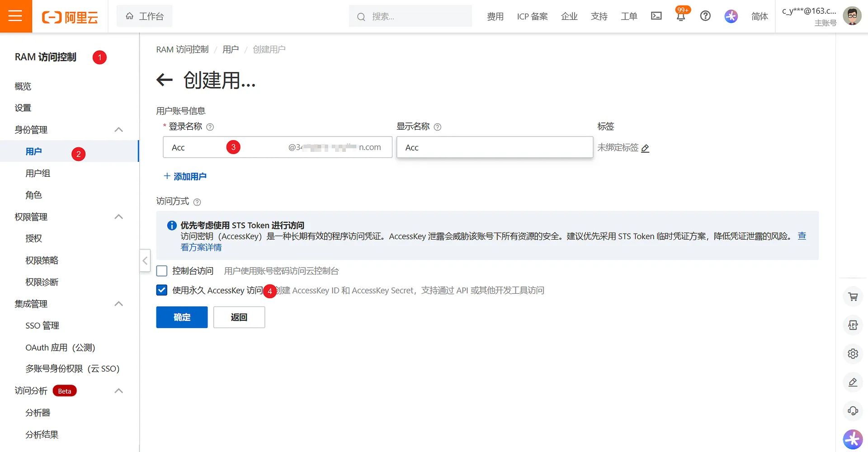Open the 费用 menu in the top bar
The height and width of the screenshot is (452, 868).
[x=495, y=16]
